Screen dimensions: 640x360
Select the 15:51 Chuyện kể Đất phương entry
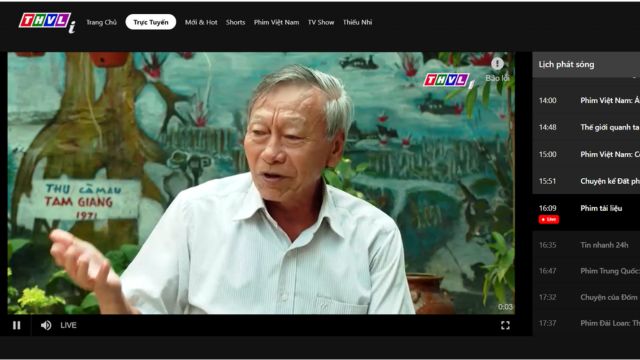pyautogui.click(x=586, y=181)
